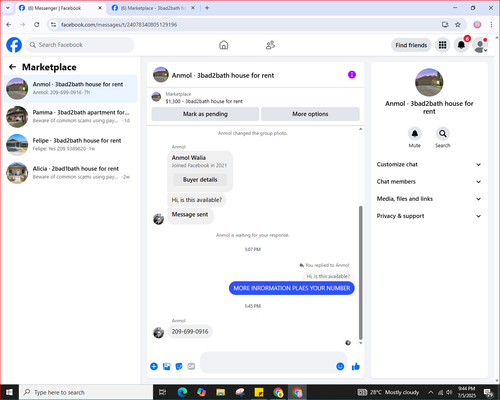The width and height of the screenshot is (500, 400).
Task: Click the 209-699-0916 message bubble
Action: coord(190,332)
